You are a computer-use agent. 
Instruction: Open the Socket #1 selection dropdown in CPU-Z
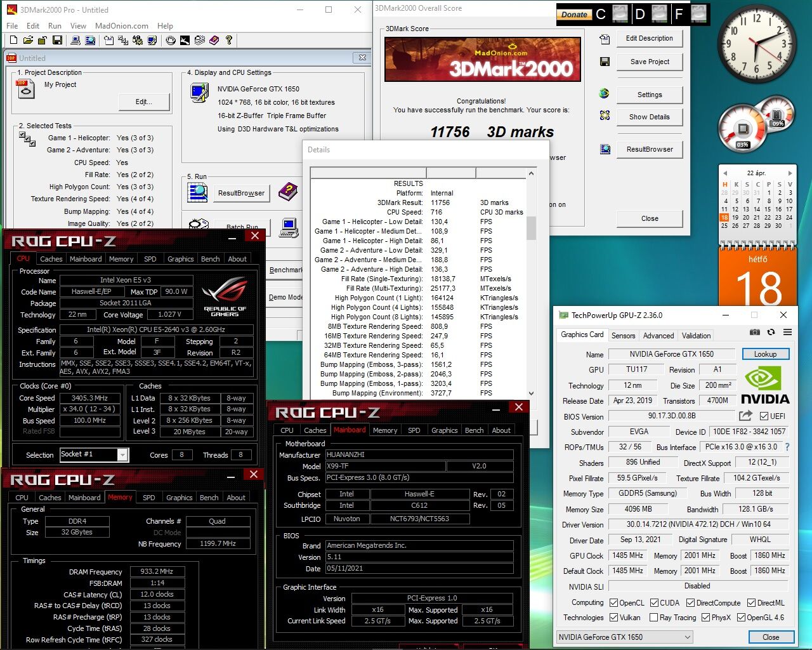123,454
